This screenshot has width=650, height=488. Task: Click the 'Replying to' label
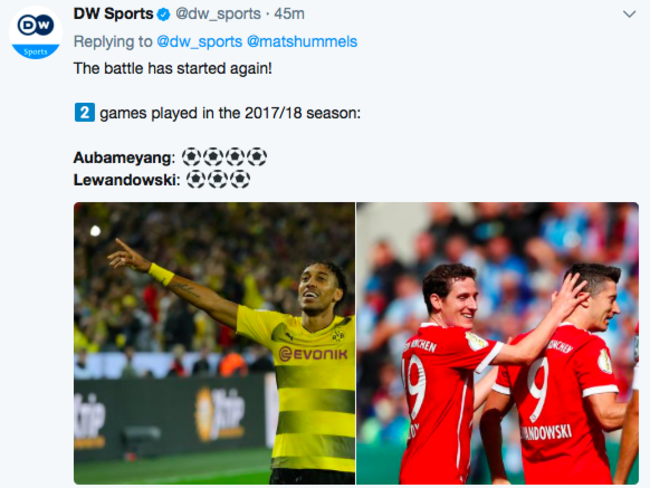point(113,42)
